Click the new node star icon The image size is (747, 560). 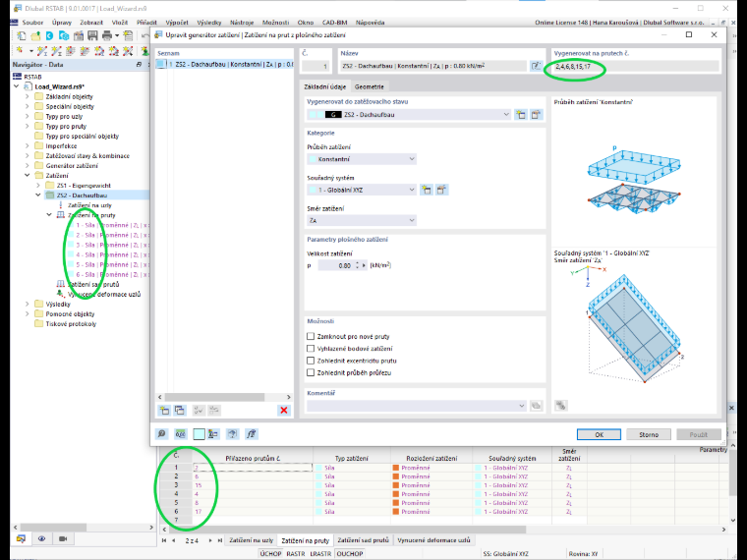tap(20, 50)
